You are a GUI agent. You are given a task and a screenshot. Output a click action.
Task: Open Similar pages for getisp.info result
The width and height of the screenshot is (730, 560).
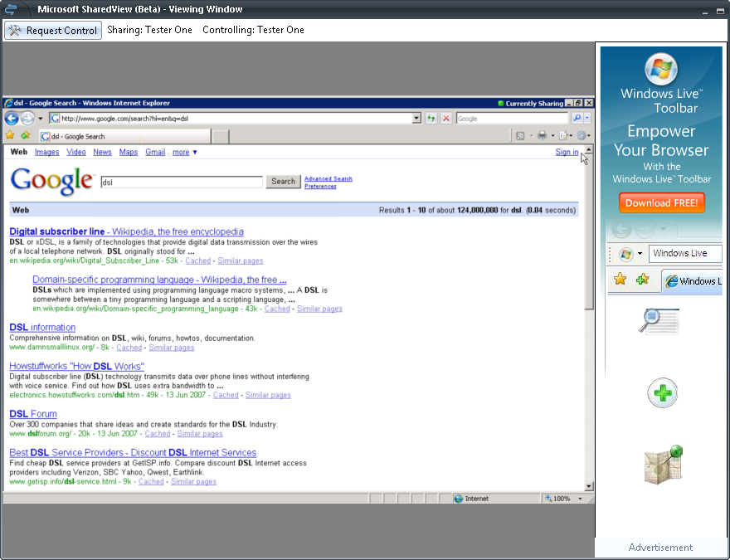point(193,481)
